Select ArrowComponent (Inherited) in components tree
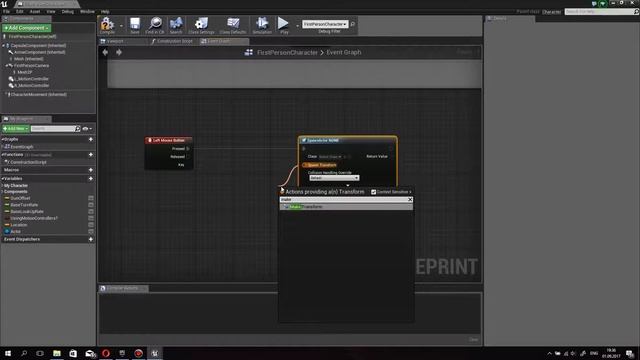 click(x=40, y=52)
